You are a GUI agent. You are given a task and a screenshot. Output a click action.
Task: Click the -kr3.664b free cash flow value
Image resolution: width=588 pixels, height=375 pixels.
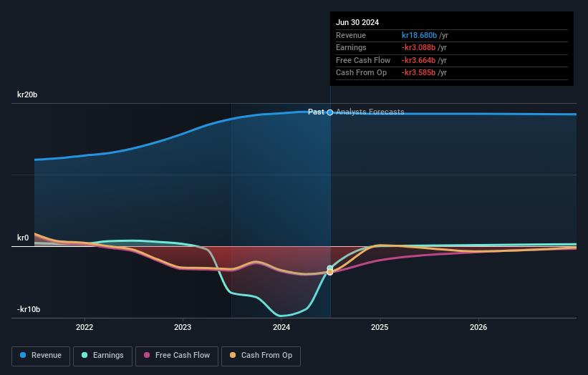pos(418,60)
